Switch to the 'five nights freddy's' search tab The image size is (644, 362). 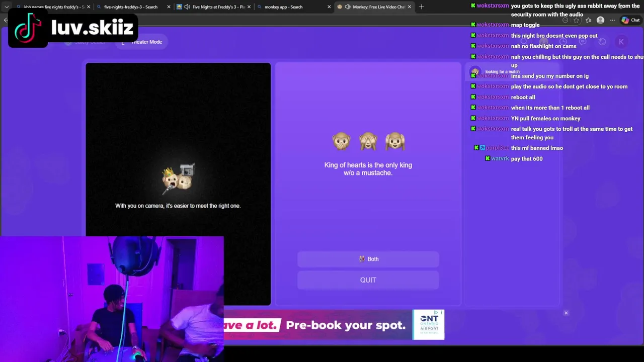pyautogui.click(x=53, y=7)
